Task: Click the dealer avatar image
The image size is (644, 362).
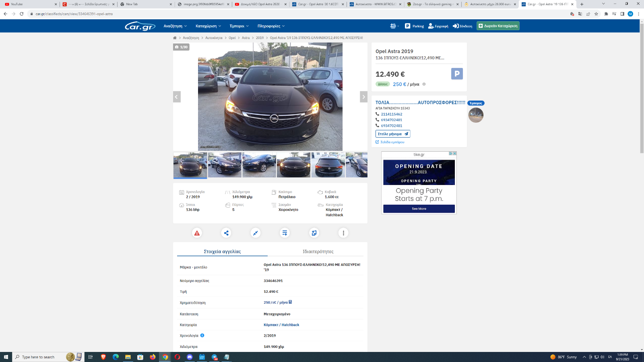Action: (x=476, y=115)
